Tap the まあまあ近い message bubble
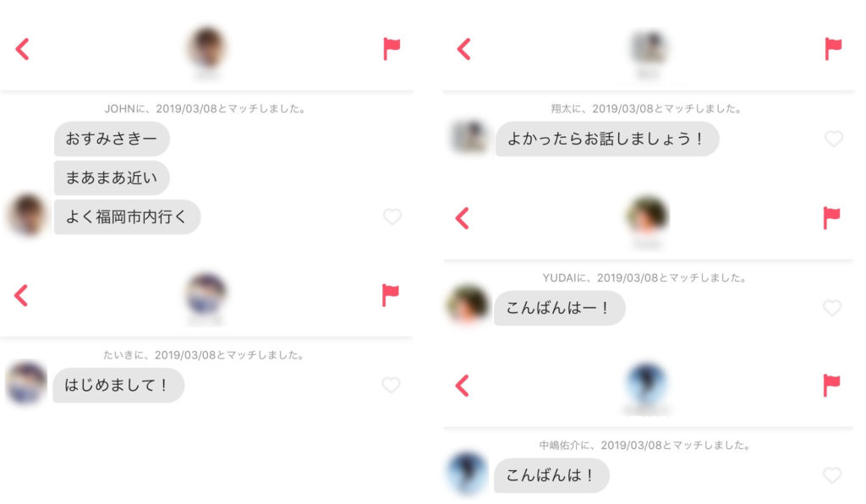 (112, 178)
